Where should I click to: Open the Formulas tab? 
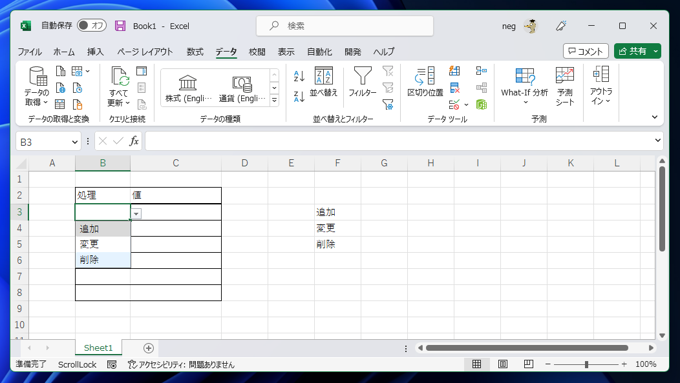coord(195,52)
